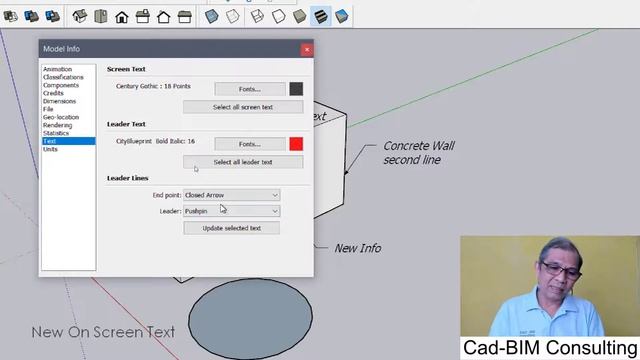Click Fonts button for Leader Text

click(x=250, y=144)
